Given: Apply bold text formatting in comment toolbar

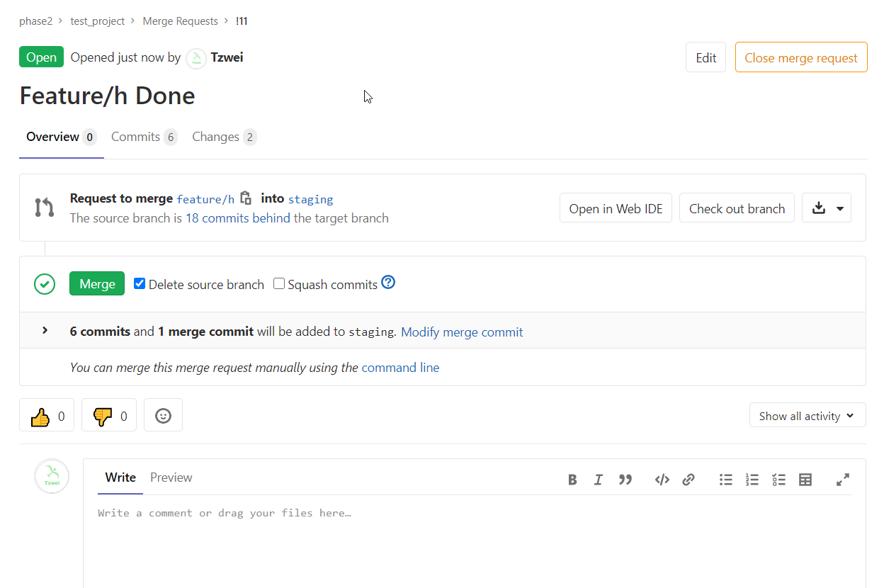Looking at the screenshot, I should tap(572, 480).
